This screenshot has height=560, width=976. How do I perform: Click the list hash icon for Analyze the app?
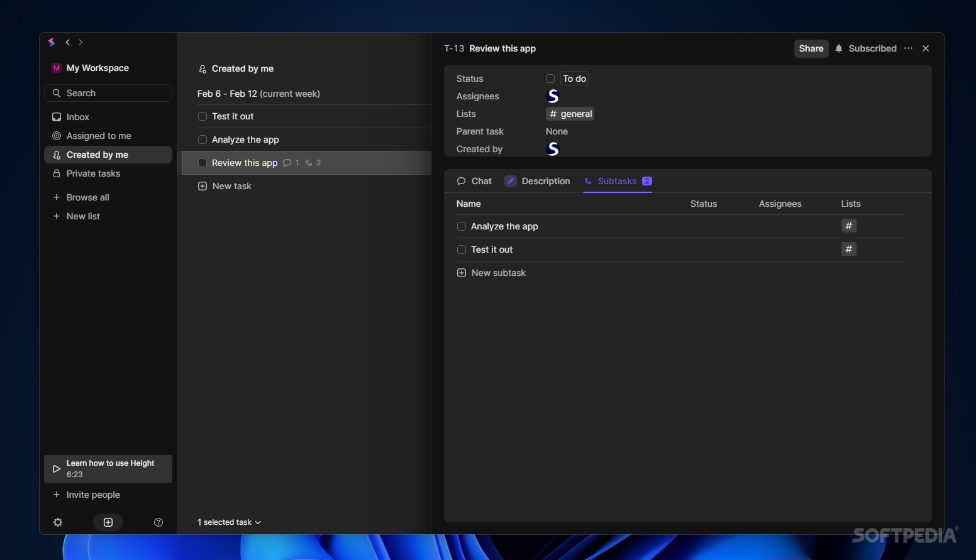[x=849, y=226]
